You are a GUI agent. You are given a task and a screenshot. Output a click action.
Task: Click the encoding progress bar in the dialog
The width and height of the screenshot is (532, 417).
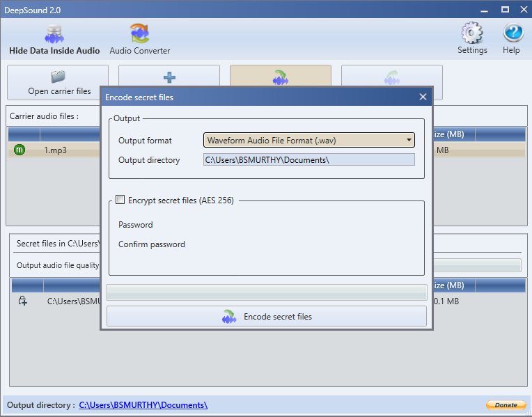[x=267, y=292]
